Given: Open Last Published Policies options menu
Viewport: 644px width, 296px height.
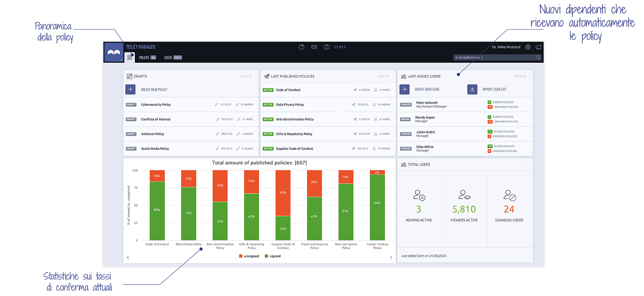Looking at the screenshot, I should [x=393, y=76].
